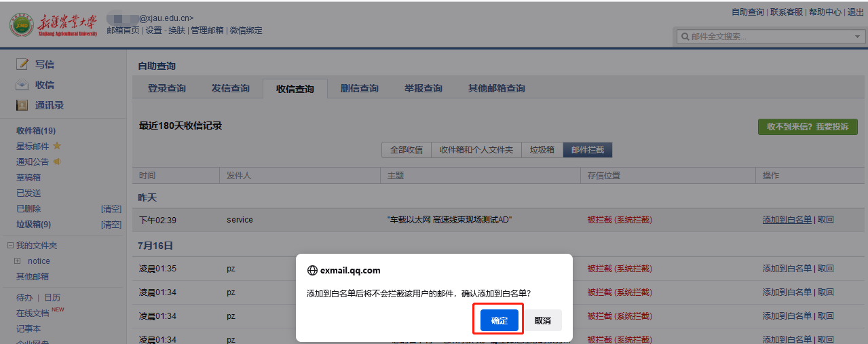This screenshot has height=344, width=868.
Task: Click the 收不到来信？我要投诉 green button
Action: coord(808,127)
